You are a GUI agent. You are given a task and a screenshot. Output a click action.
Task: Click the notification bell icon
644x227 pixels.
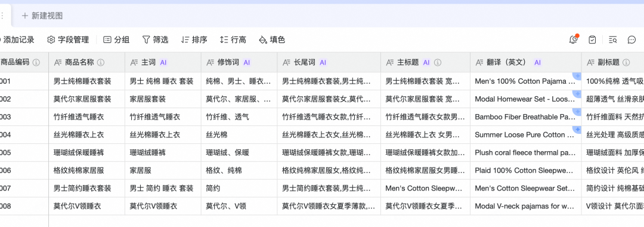pos(574,39)
